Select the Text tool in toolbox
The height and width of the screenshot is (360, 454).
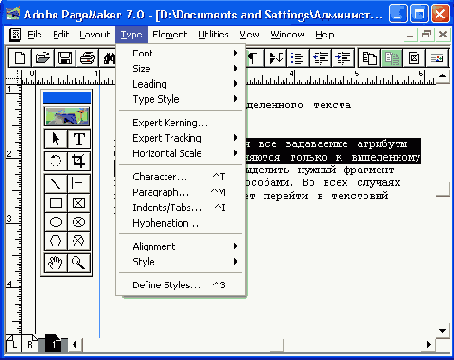79,139
